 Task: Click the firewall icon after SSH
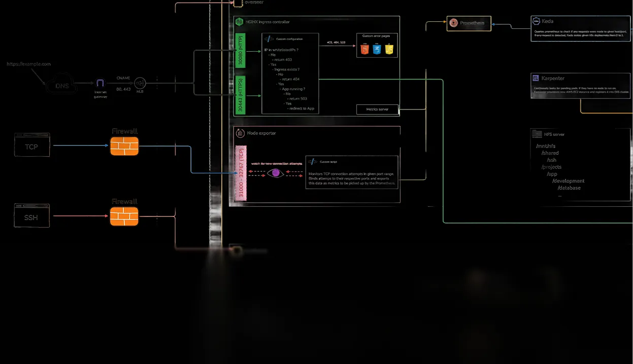click(124, 216)
